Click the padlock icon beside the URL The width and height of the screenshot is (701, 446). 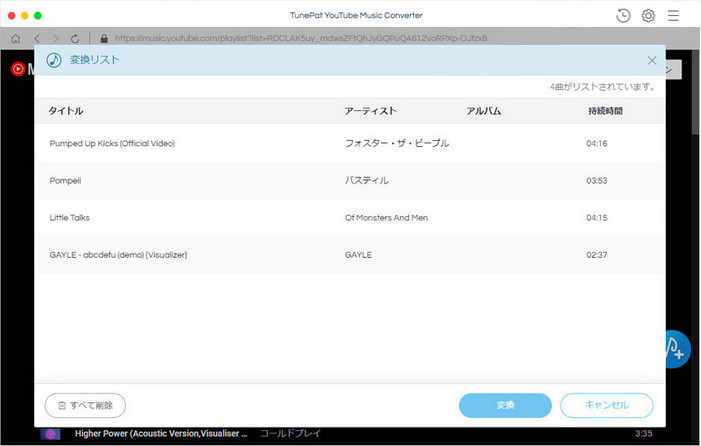[104, 38]
